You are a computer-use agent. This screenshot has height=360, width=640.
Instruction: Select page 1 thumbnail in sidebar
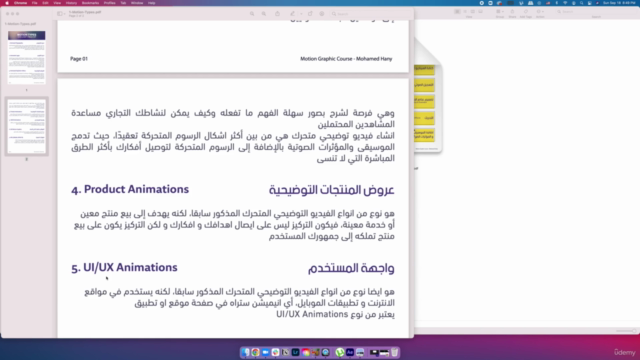coord(27,58)
